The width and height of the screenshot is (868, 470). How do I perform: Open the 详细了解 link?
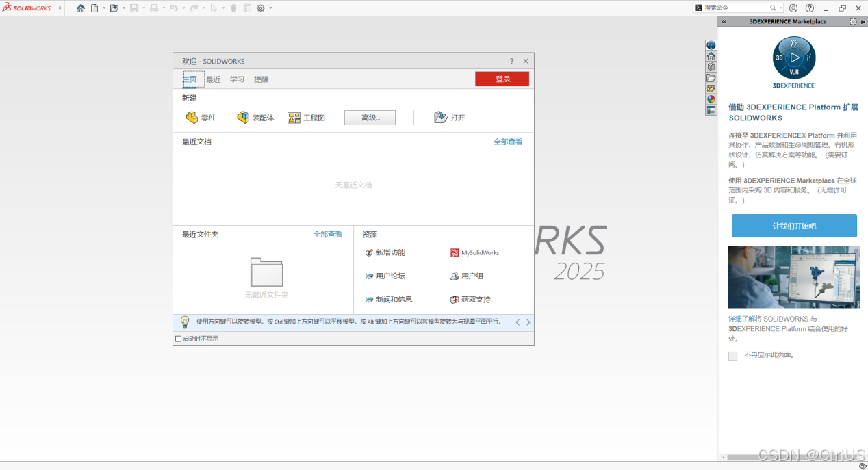coord(741,319)
